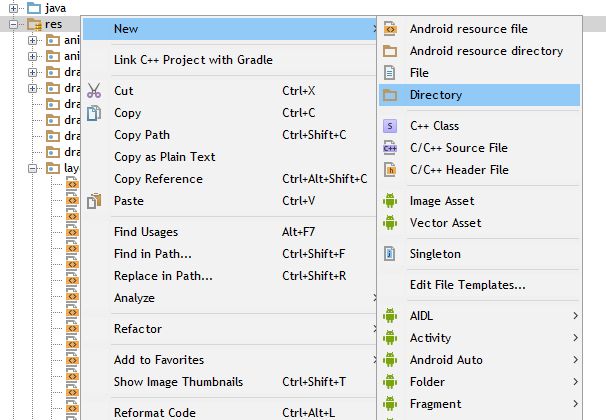Expand the Android Auto submenu arrow
Image resolution: width=606 pixels, height=420 pixels.
575,360
